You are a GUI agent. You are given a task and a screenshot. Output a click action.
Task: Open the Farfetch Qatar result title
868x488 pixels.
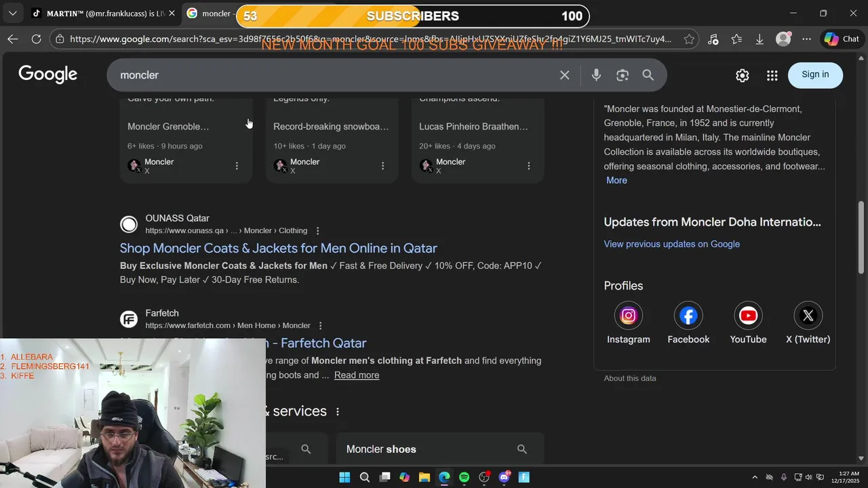tap(316, 343)
